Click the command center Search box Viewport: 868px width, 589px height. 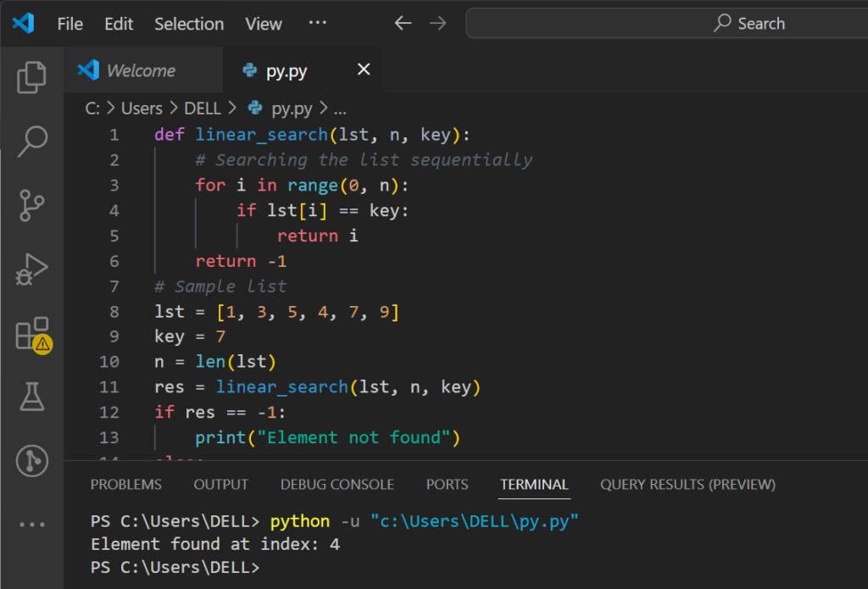pos(667,23)
